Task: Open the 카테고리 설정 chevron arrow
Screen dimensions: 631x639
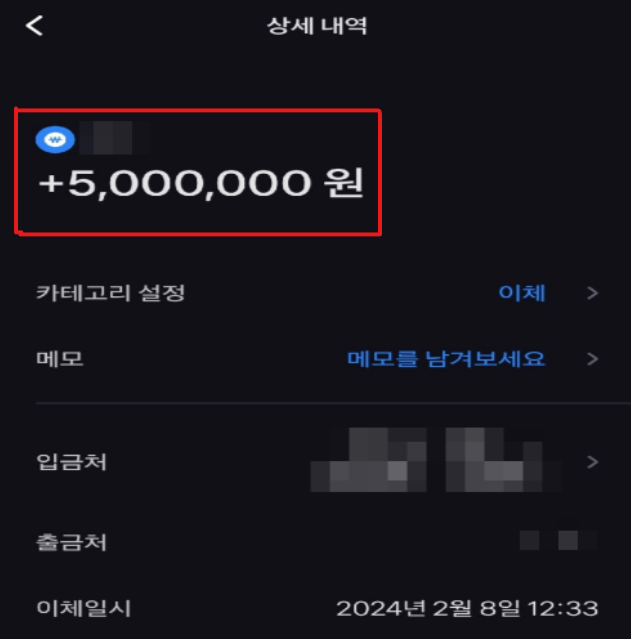Action: 593,293
